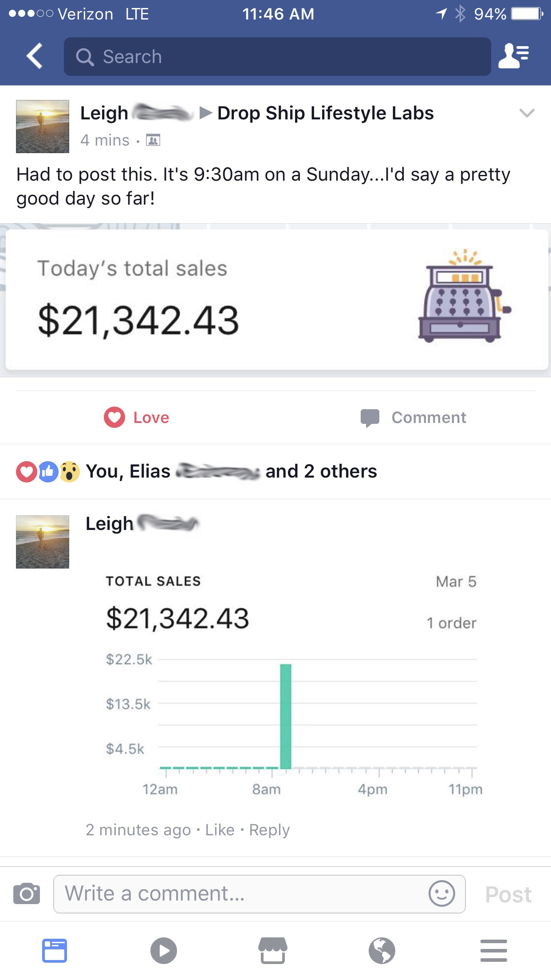This screenshot has width=551, height=980.
Task: Expand the post options chevron
Action: [527, 113]
